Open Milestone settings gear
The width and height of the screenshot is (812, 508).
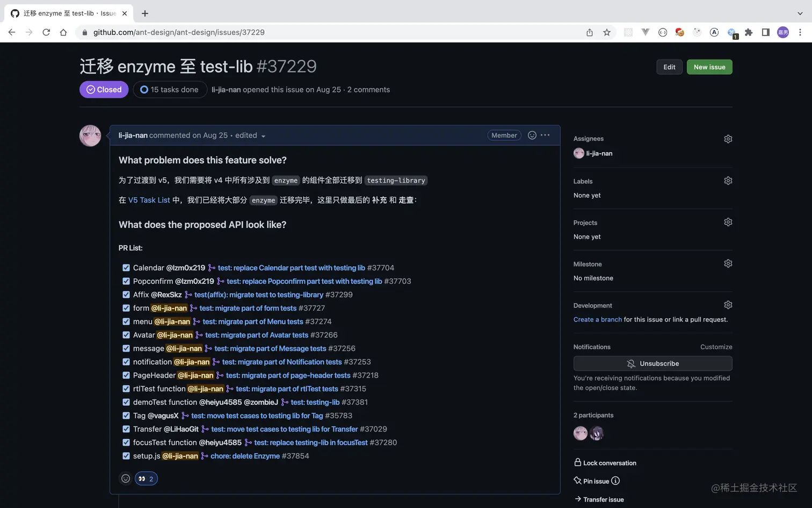[x=728, y=263]
